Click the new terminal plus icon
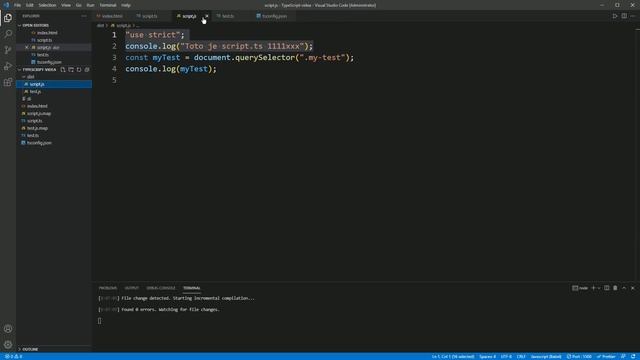The image size is (640, 360). pyautogui.click(x=593, y=288)
